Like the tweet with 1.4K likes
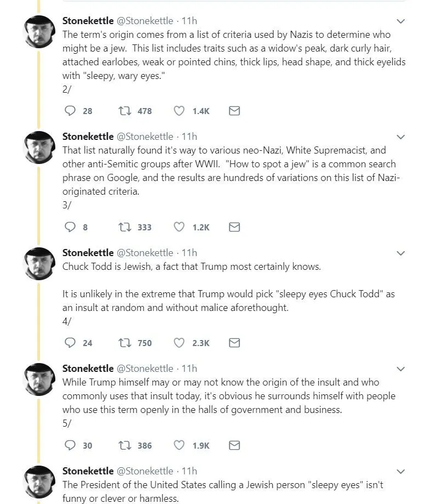Screen dimensions: 424x504 [x=179, y=111]
